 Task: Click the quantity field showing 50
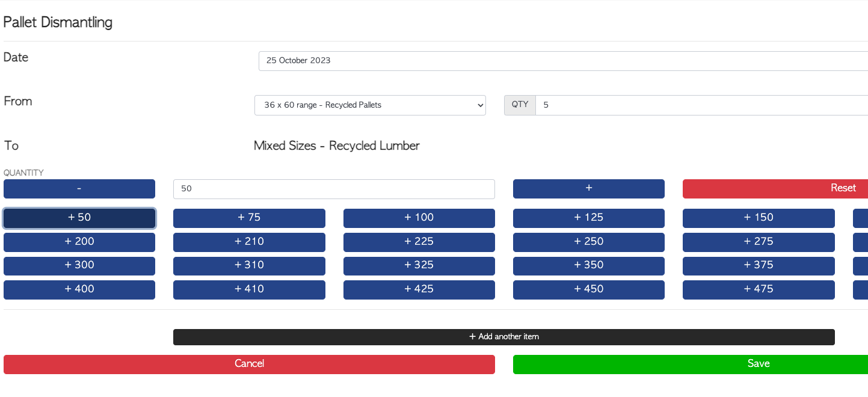click(334, 189)
